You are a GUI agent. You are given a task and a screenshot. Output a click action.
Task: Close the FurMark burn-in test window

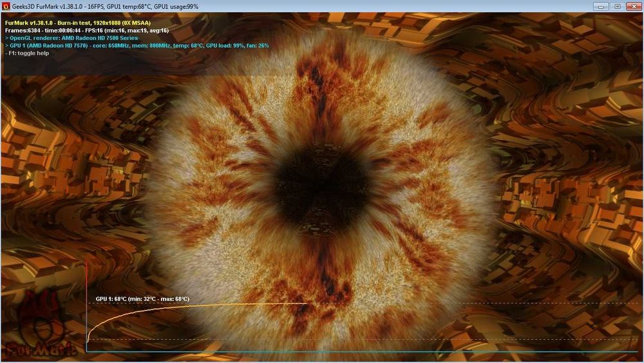[634, 6]
